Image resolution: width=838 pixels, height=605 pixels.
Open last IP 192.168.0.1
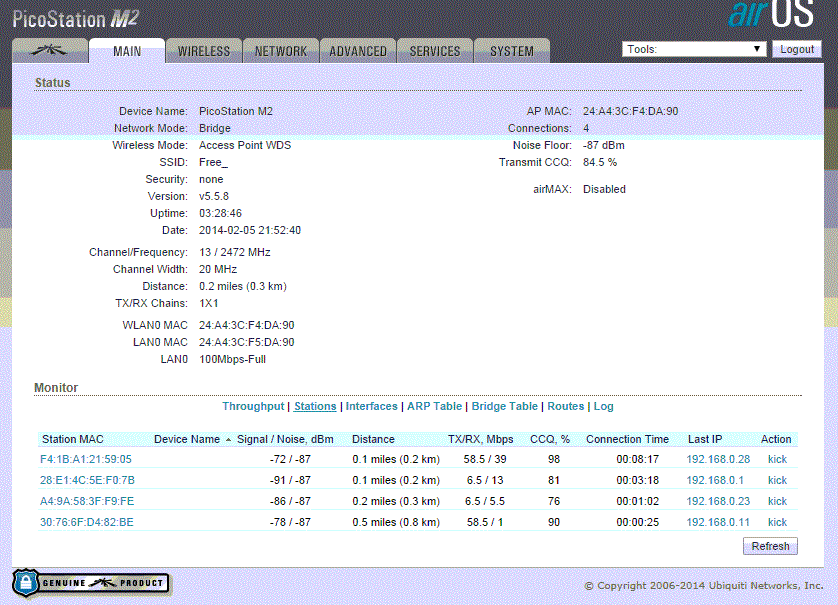[715, 480]
